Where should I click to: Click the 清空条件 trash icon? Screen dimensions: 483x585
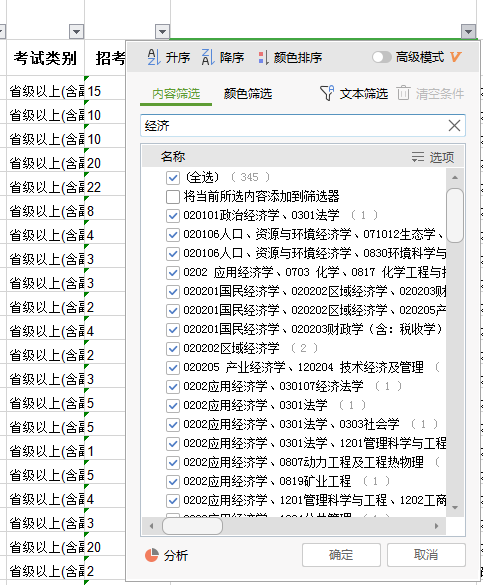pos(403,93)
